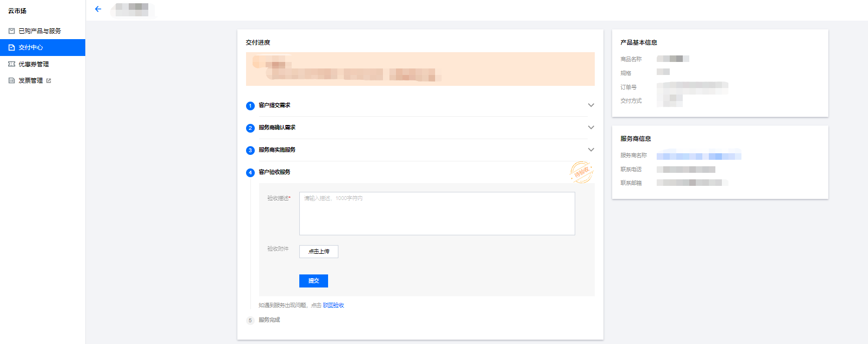Click the 发票管理 invoice icon
Viewport: 868px width, 344px height.
tap(11, 80)
